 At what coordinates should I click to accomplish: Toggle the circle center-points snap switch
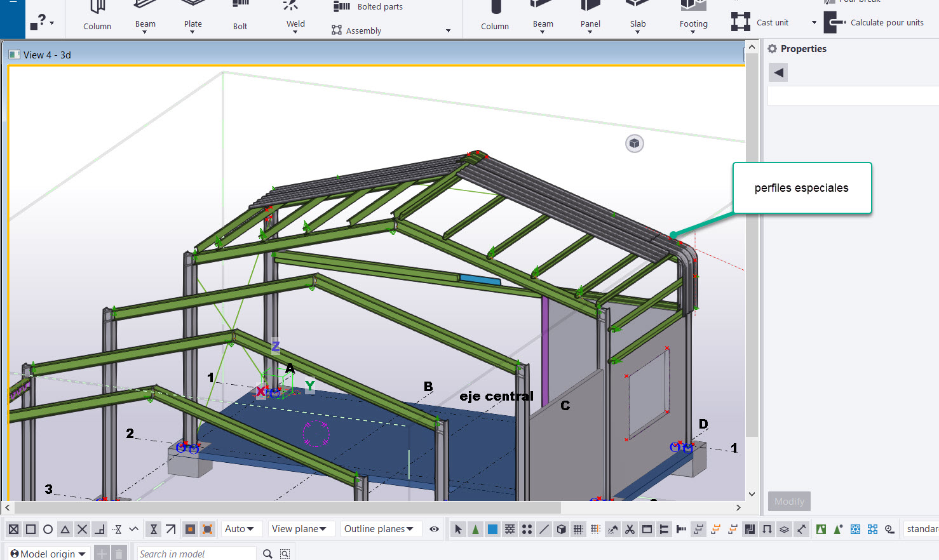tap(48, 529)
